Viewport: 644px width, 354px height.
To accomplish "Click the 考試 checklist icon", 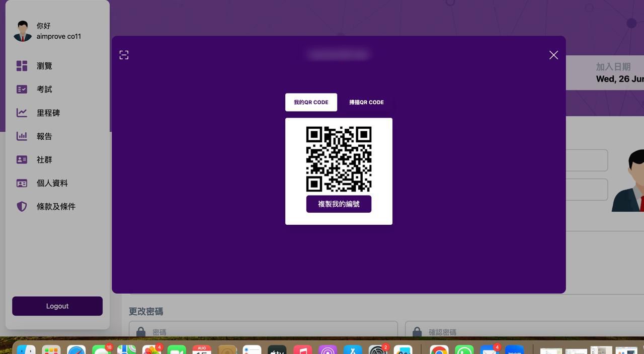I will [22, 89].
